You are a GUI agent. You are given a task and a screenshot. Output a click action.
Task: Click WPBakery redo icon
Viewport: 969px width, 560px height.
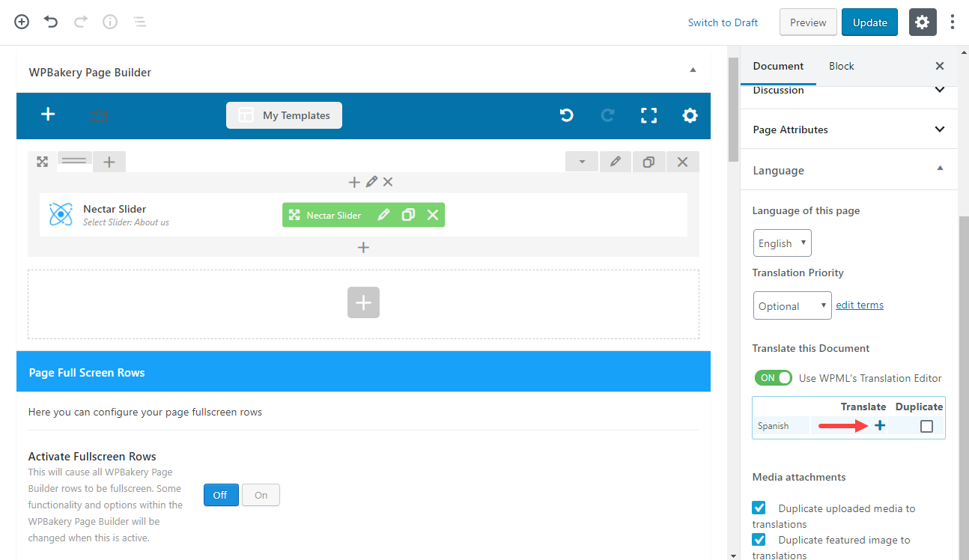coord(608,115)
